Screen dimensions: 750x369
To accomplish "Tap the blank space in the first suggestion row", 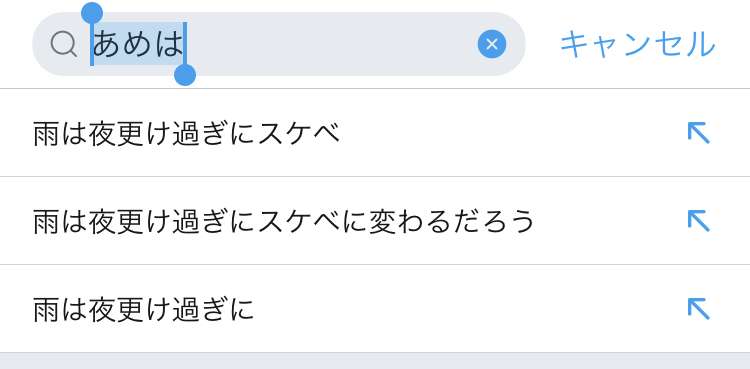I will point(512,134).
